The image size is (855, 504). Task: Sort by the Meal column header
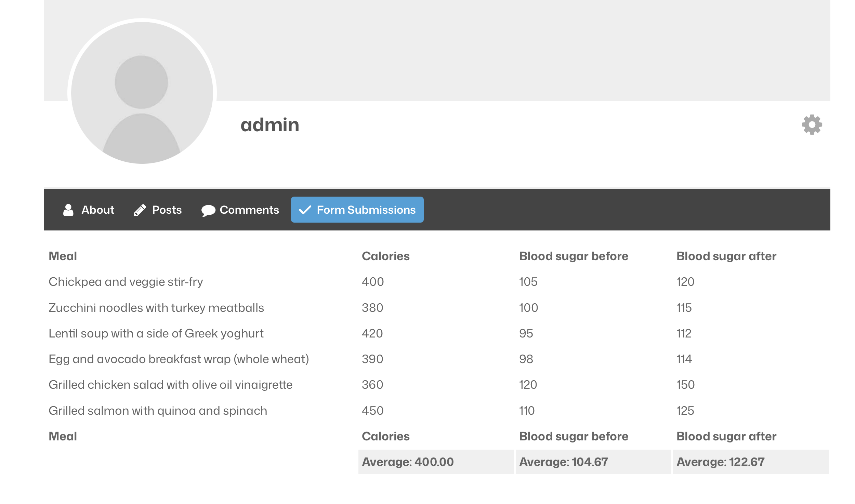(63, 256)
